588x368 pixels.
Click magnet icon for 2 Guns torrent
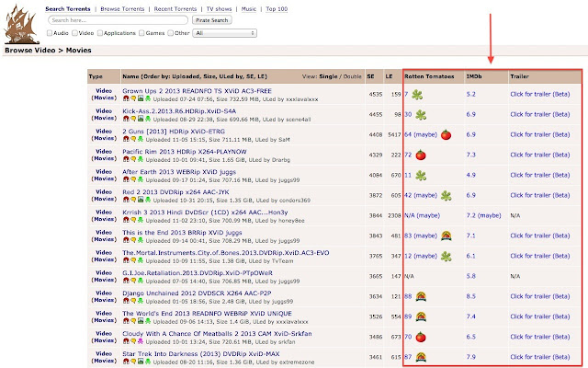pyautogui.click(x=126, y=139)
